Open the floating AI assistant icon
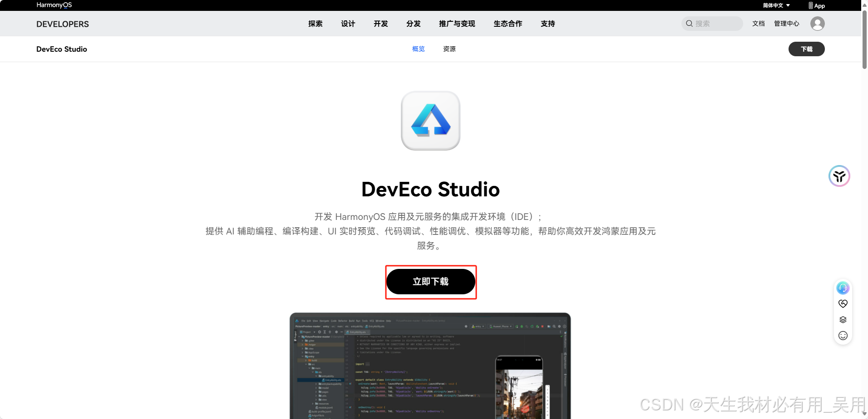Viewport: 868px width, 419px height. click(x=839, y=176)
